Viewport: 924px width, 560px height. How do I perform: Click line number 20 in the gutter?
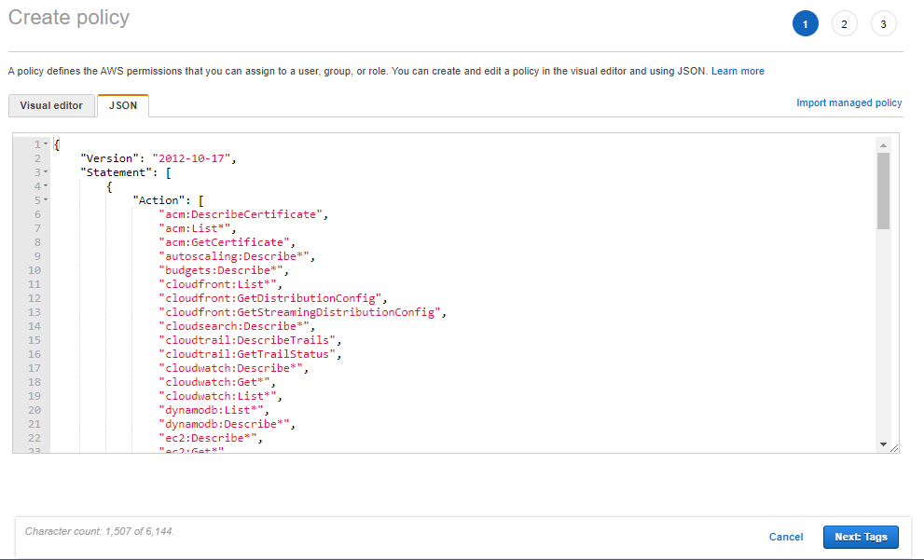pyautogui.click(x=34, y=410)
